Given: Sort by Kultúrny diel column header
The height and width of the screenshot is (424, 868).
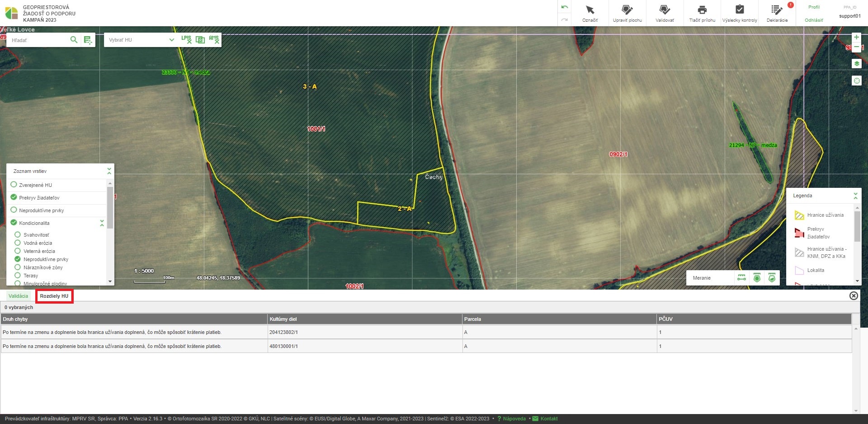Looking at the screenshot, I should [365, 319].
